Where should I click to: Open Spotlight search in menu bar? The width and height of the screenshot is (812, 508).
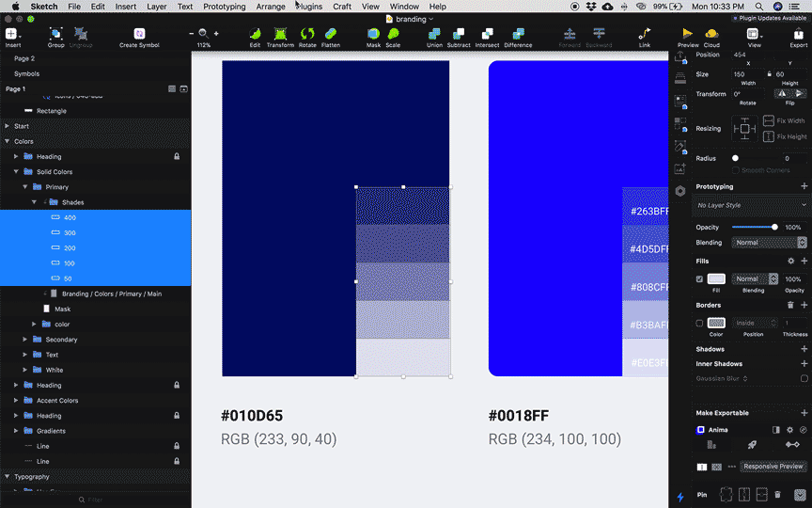pyautogui.click(x=759, y=7)
